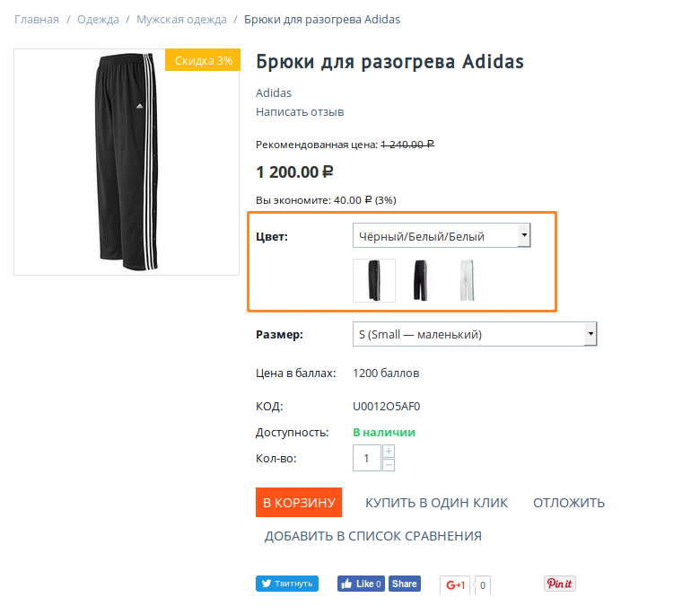Open the Размер size dropdown
This screenshot has width=700, height=615.
474,335
